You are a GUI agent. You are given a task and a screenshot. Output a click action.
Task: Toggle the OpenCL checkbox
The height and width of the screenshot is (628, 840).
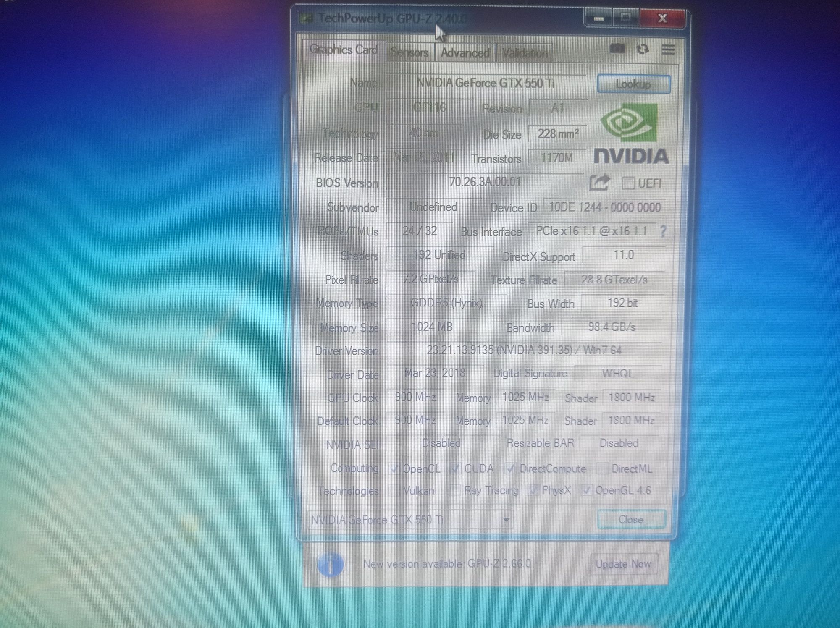(x=394, y=468)
